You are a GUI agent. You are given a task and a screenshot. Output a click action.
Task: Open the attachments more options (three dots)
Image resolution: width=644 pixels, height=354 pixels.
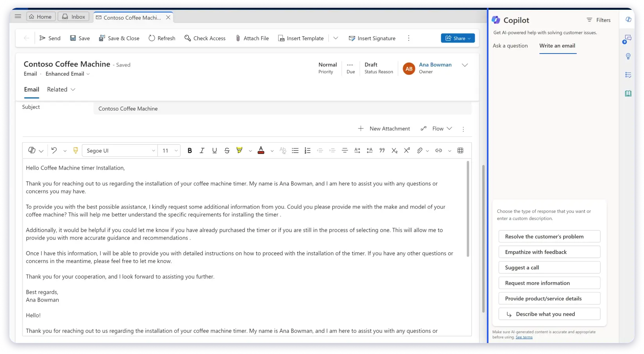coord(463,129)
